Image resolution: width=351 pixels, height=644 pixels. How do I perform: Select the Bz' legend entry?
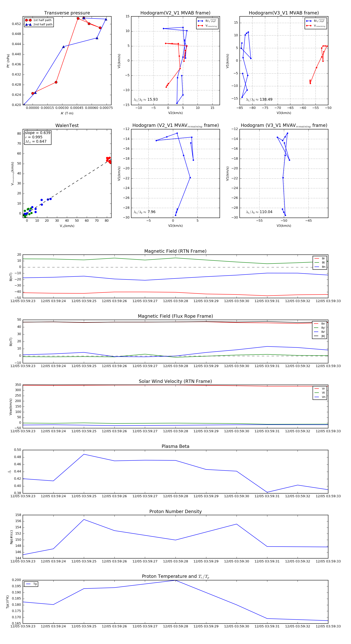tap(320, 332)
